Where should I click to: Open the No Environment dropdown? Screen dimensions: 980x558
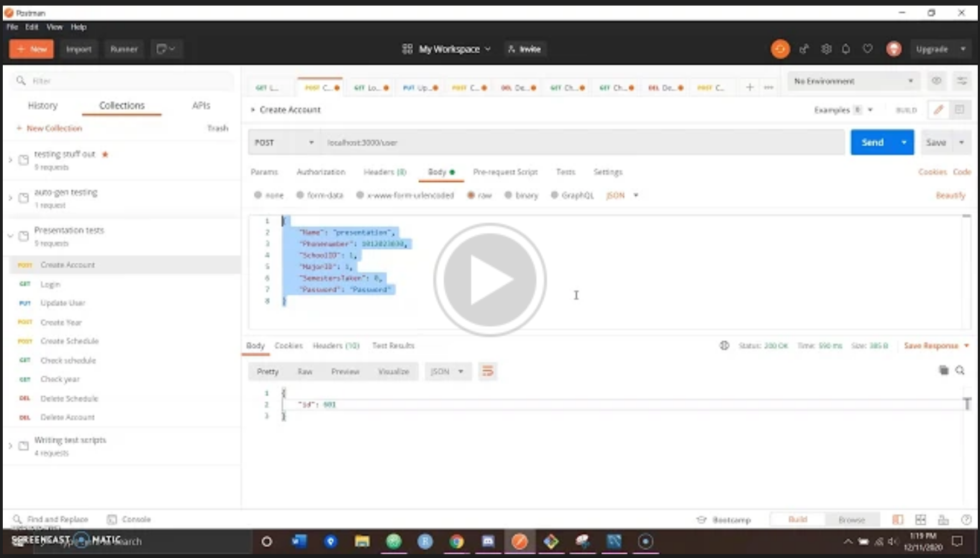point(853,81)
